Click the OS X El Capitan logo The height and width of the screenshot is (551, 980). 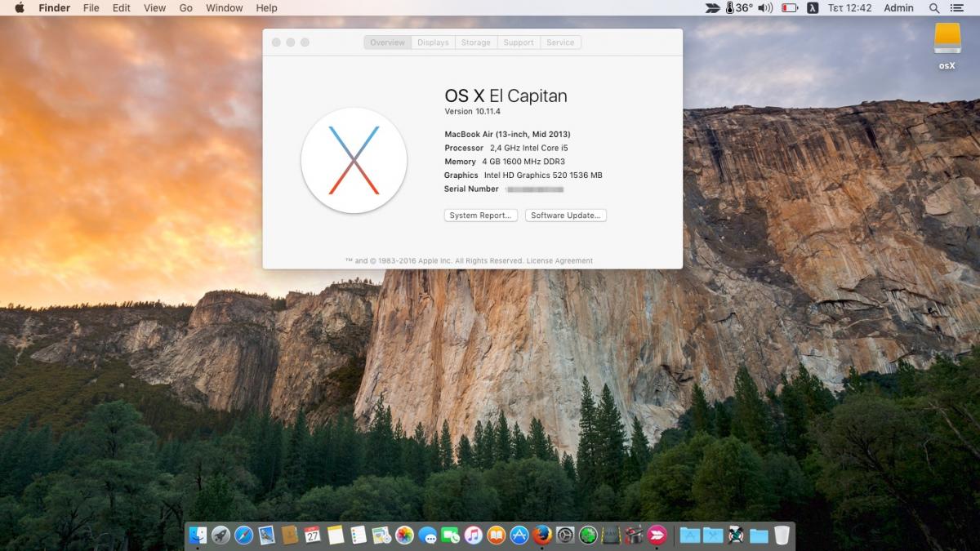click(x=354, y=160)
